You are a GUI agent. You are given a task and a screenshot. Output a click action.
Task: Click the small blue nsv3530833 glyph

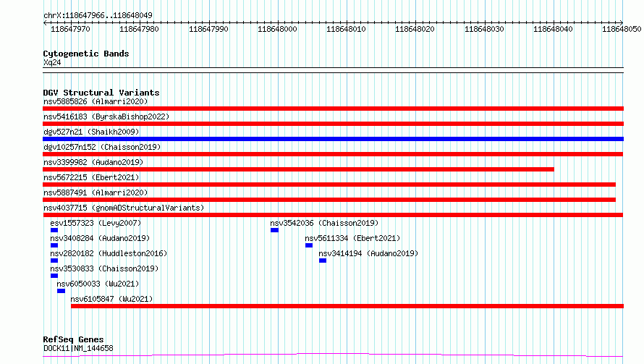coord(54,276)
